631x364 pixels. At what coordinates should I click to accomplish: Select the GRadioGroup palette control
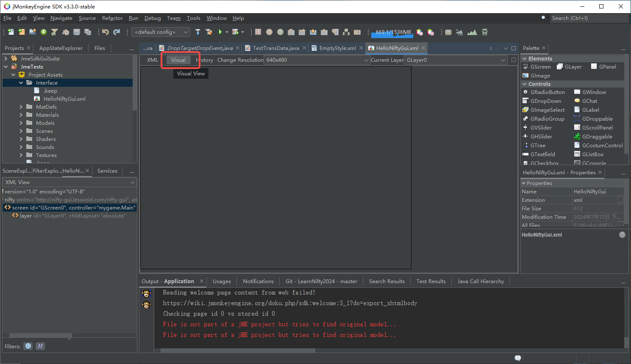(x=543, y=119)
